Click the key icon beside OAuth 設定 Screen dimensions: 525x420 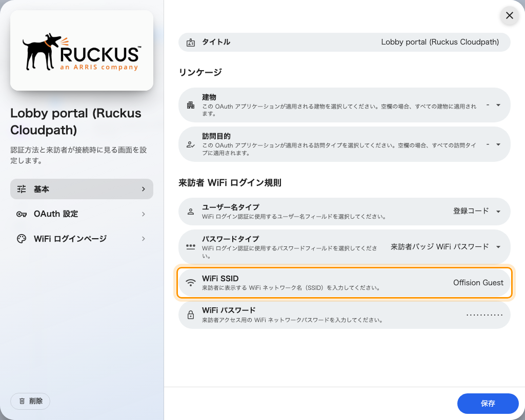click(x=22, y=214)
